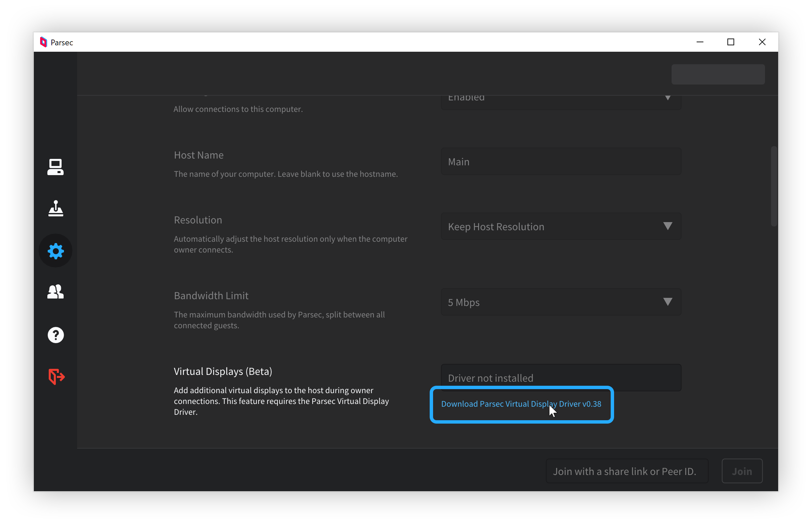Close the Parsec window
812x524 pixels.
point(762,42)
